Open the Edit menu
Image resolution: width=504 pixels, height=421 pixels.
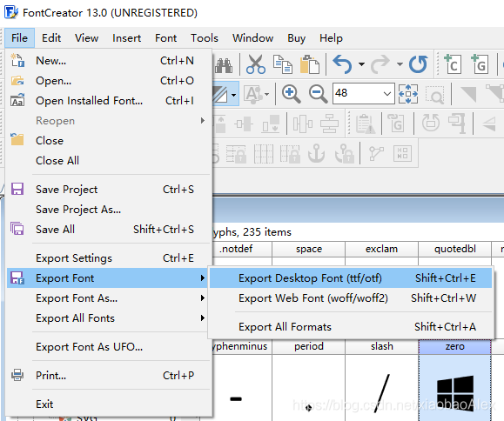(51, 38)
